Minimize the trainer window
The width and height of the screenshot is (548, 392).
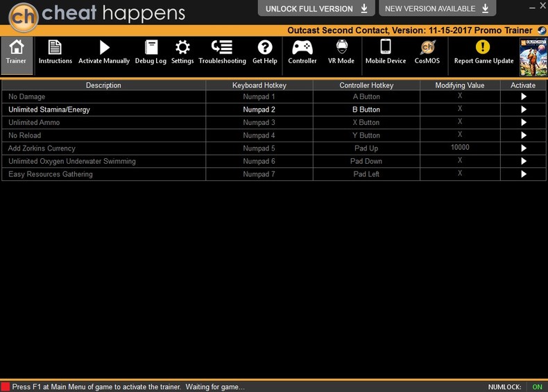pyautogui.click(x=532, y=7)
